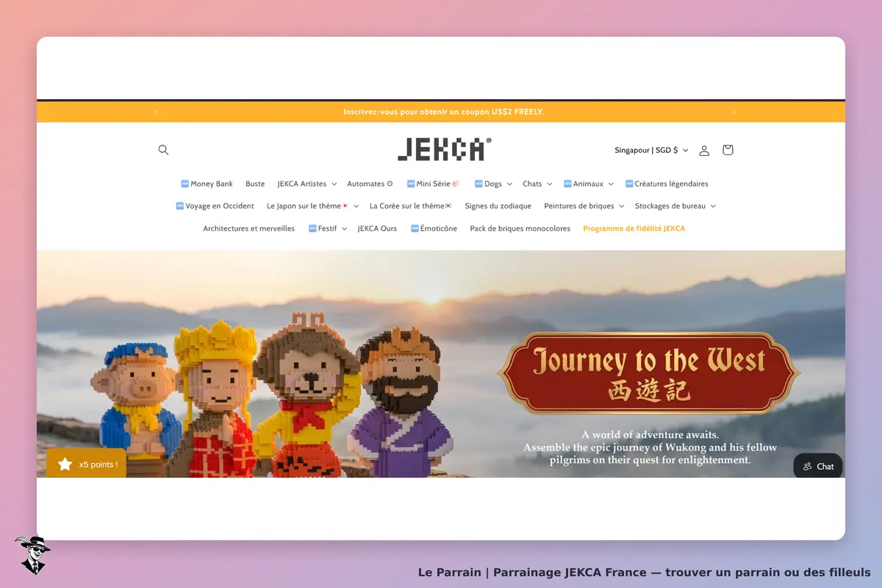Image resolution: width=882 pixels, height=588 pixels.
Task: Open Créatures légendaires category
Action: pyautogui.click(x=667, y=184)
